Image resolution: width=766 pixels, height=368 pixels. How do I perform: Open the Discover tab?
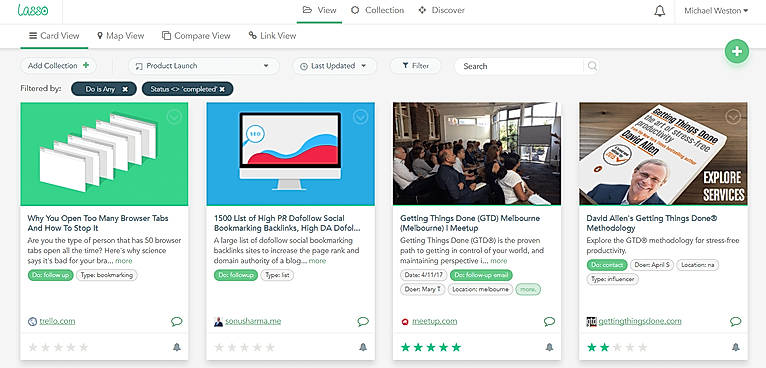442,10
